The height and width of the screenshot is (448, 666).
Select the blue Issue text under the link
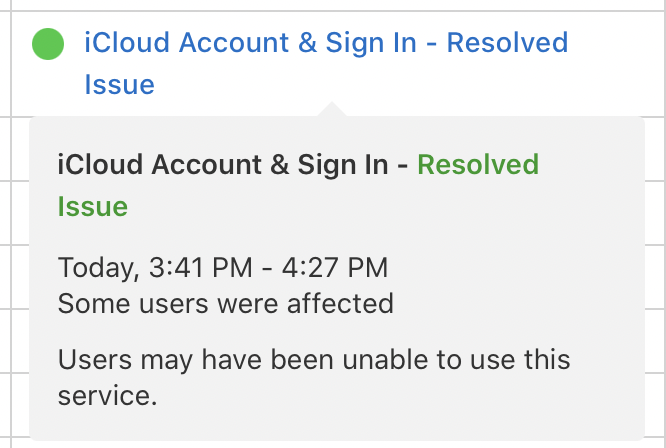pos(119,85)
